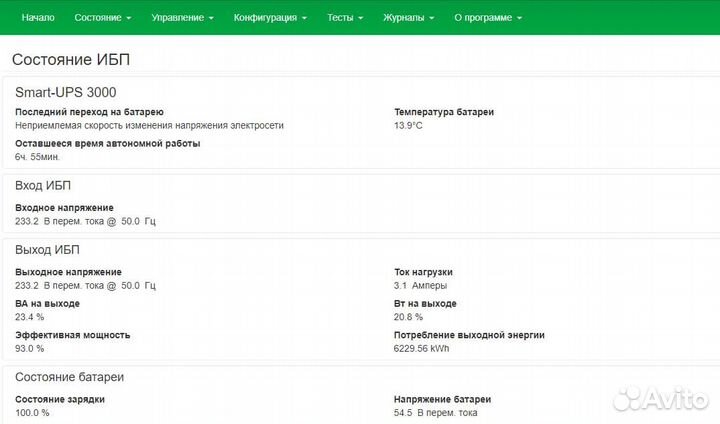This screenshot has height=424, width=720.
Task: Select the Smart-UPS 3000 panel title
Action: pos(65,92)
